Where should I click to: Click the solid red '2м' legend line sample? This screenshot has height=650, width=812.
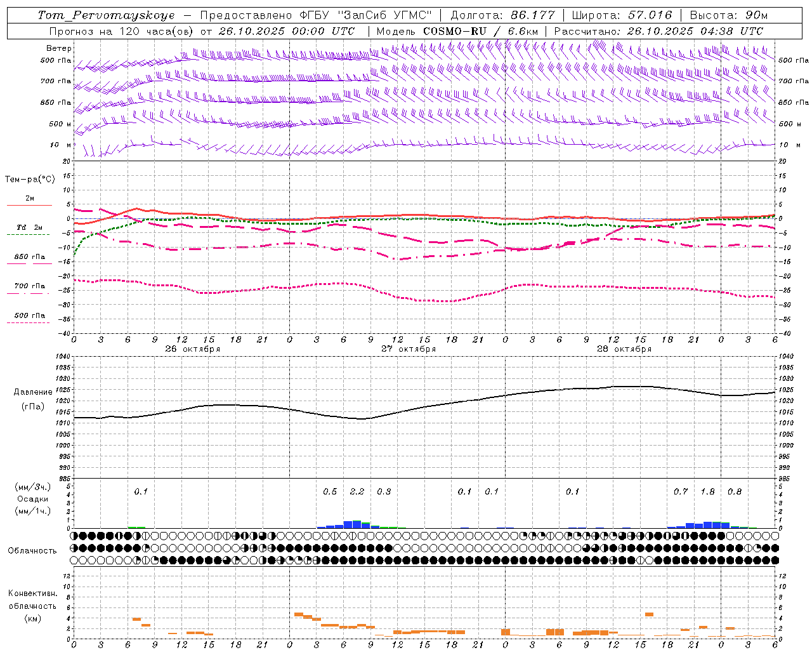click(x=29, y=205)
